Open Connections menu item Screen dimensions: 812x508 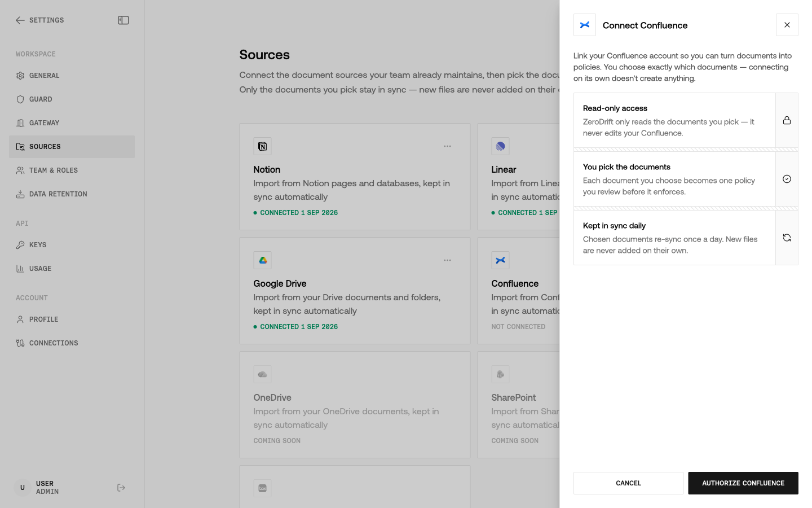coord(72,343)
